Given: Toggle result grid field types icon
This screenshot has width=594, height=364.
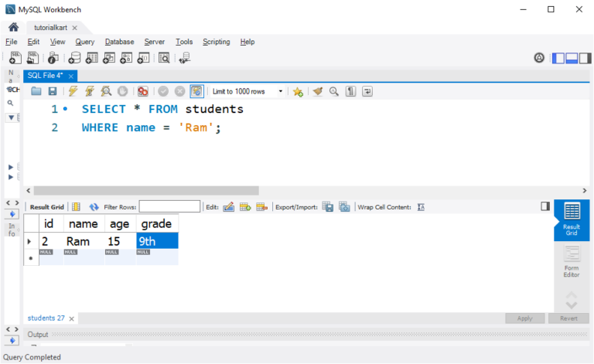Looking at the screenshot, I should (x=76, y=207).
